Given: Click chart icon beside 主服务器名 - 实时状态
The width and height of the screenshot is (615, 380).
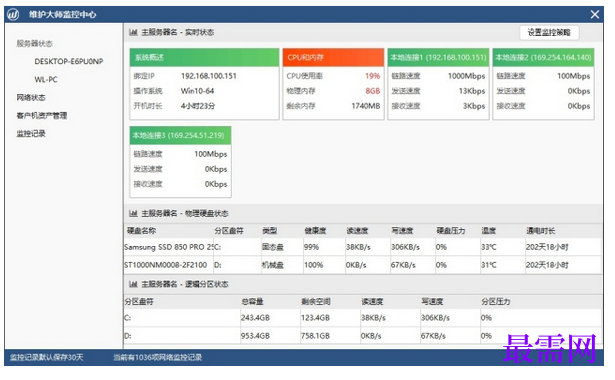Looking at the screenshot, I should point(133,32).
